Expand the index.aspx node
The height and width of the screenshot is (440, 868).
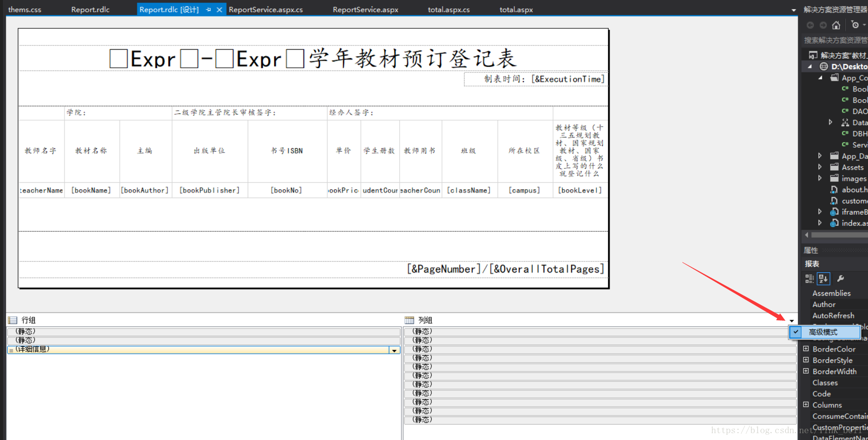(820, 223)
